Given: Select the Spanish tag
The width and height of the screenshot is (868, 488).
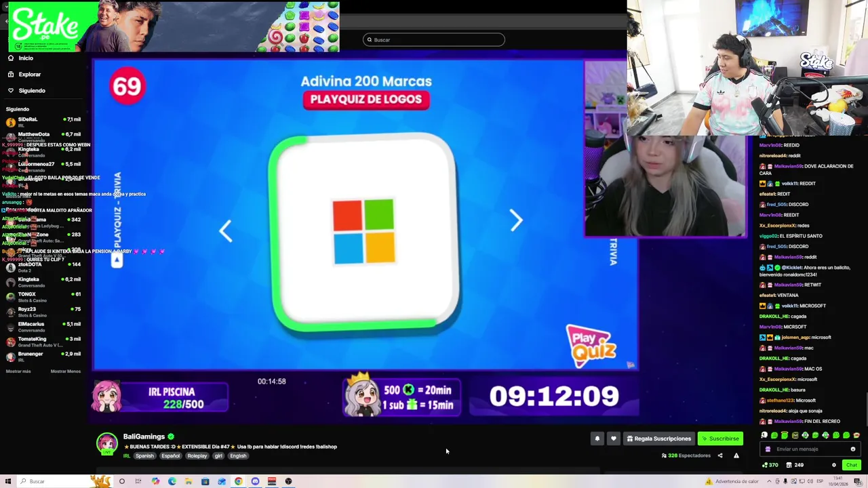Looking at the screenshot, I should point(144,456).
